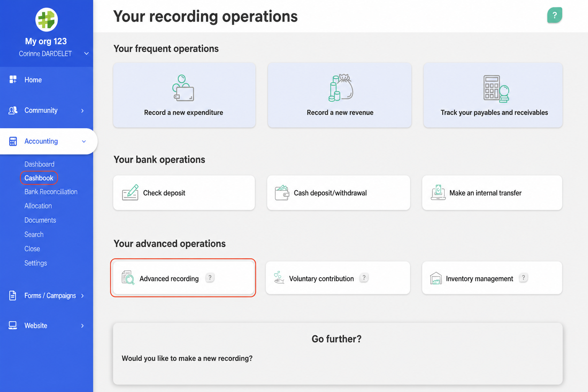The height and width of the screenshot is (392, 588).
Task: Open help tooltip beside Inventory management
Action: 523,278
